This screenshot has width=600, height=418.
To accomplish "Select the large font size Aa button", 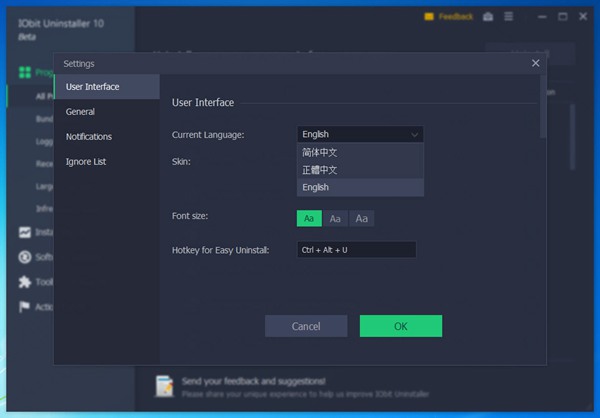I will pos(362,219).
